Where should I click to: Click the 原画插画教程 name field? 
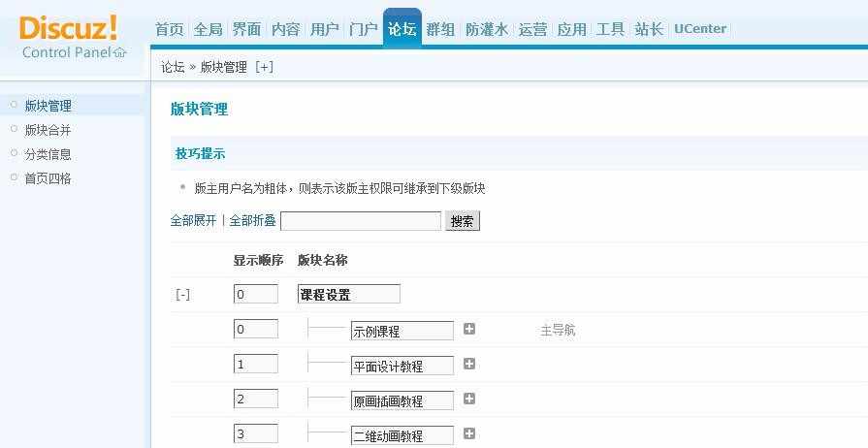click(402, 400)
